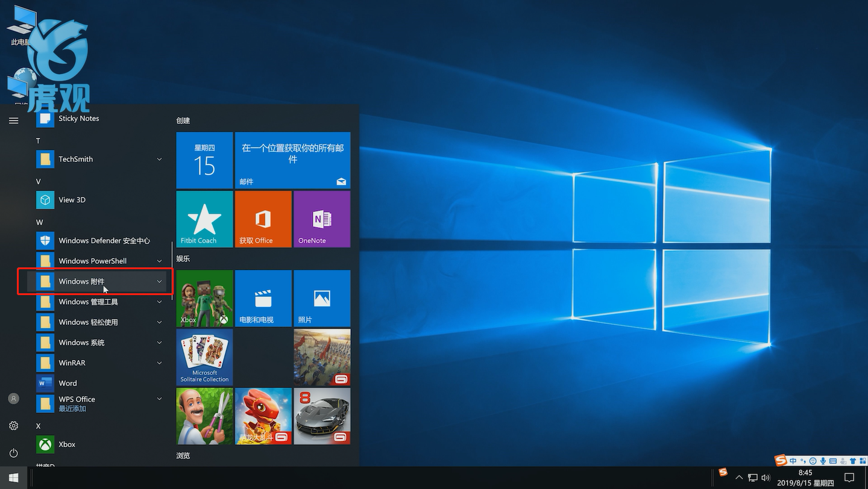The image size is (868, 489).
Task: Open the network icon in system tray
Action: click(753, 478)
